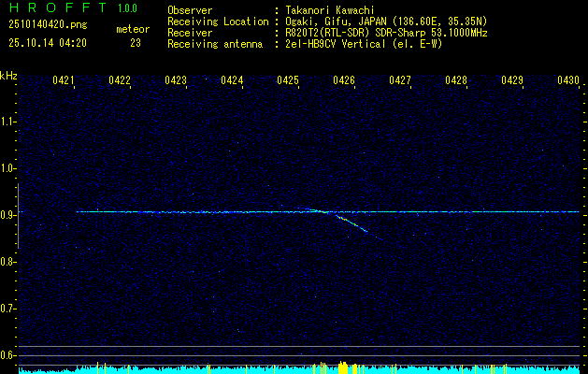588x374 pixels.
Task: Click the 0424 time marker
Action: tap(232, 80)
